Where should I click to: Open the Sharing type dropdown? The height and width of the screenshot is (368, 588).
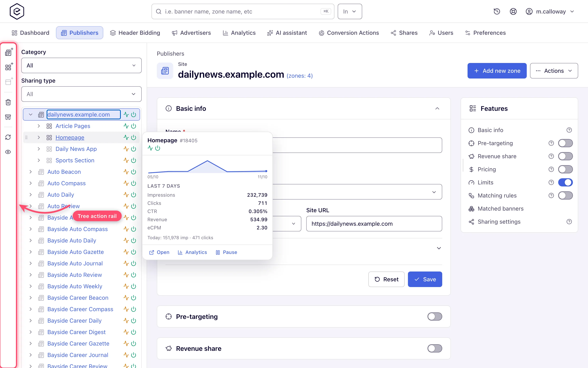(x=81, y=94)
